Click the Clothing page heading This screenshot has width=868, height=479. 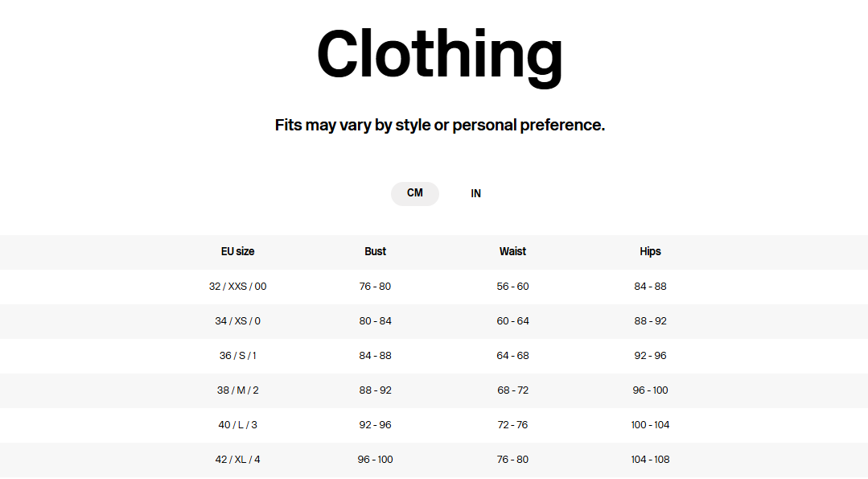(439, 54)
